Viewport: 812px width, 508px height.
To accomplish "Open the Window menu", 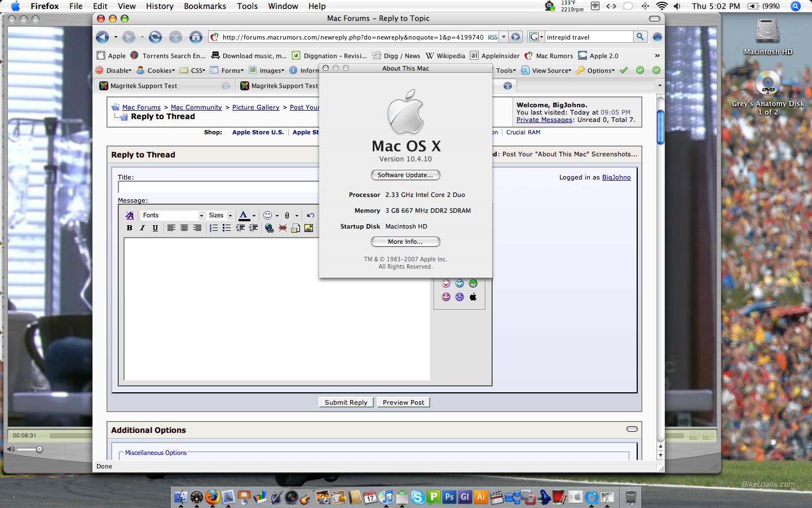I will [x=283, y=6].
